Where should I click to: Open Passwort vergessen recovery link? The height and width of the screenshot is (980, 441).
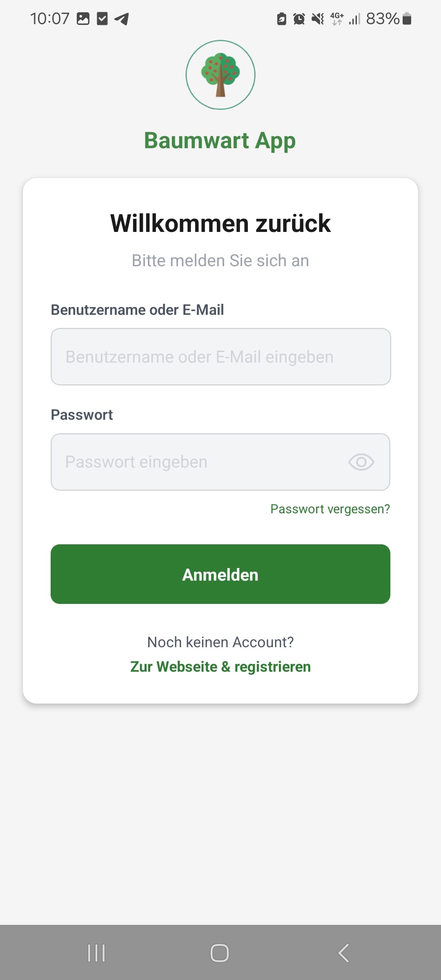pos(330,509)
